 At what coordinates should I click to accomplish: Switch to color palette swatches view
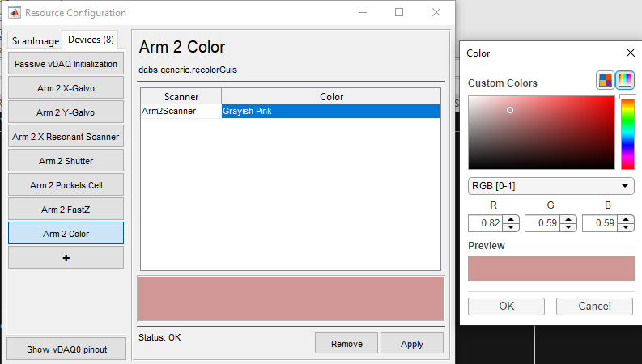[605, 80]
